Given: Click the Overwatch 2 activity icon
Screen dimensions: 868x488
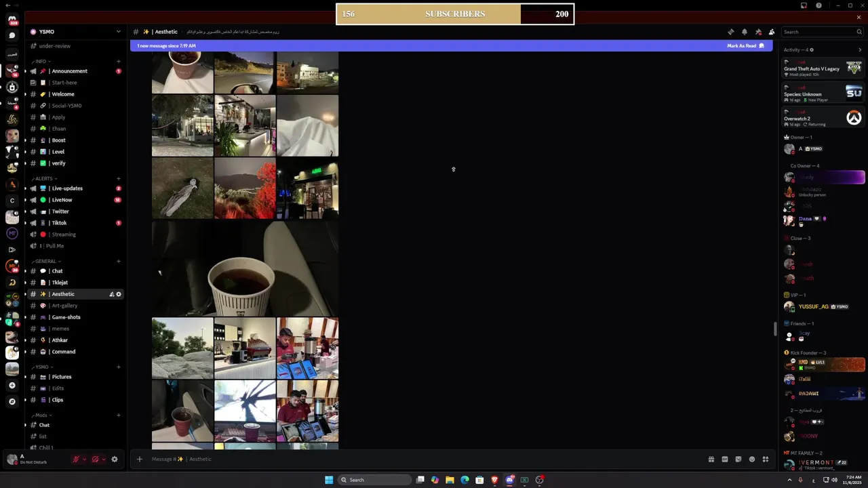Looking at the screenshot, I should (854, 117).
